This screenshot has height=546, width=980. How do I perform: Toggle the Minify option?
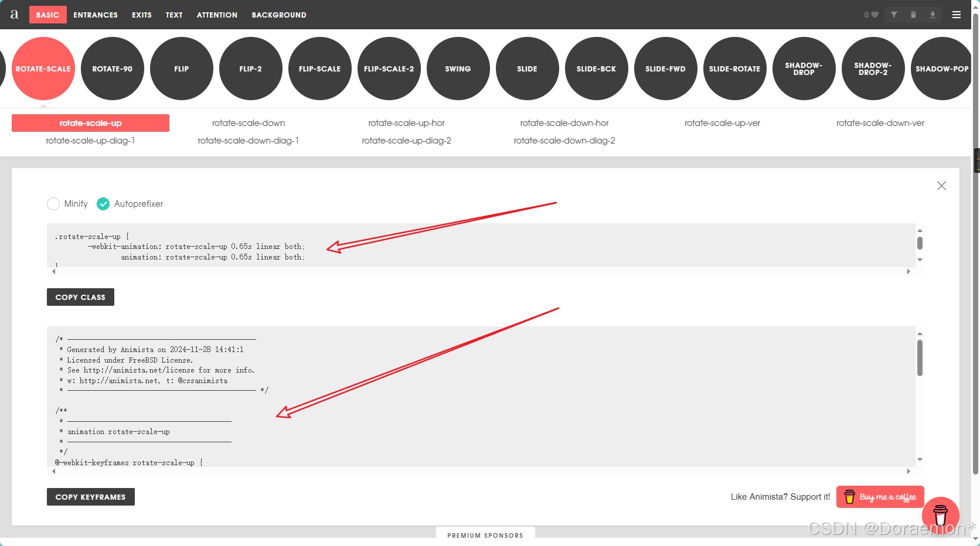click(53, 204)
